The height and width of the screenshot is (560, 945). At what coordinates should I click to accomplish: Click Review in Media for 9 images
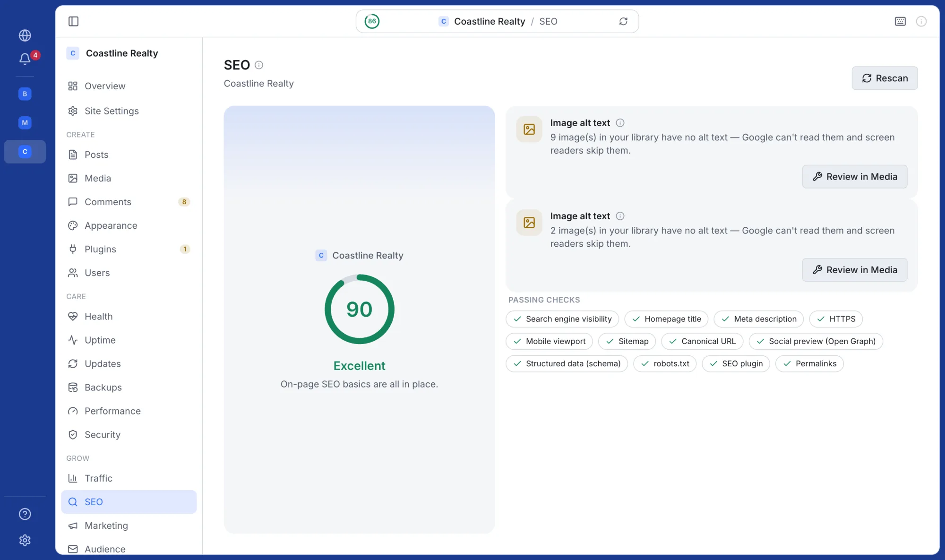(854, 177)
